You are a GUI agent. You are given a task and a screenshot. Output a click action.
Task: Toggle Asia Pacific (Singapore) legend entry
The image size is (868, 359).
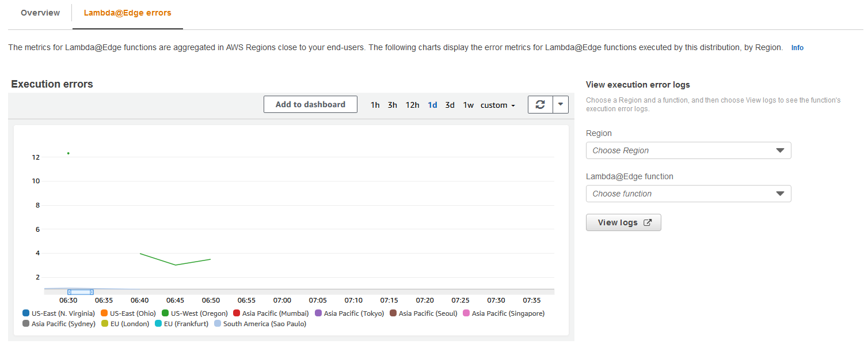tap(504, 313)
